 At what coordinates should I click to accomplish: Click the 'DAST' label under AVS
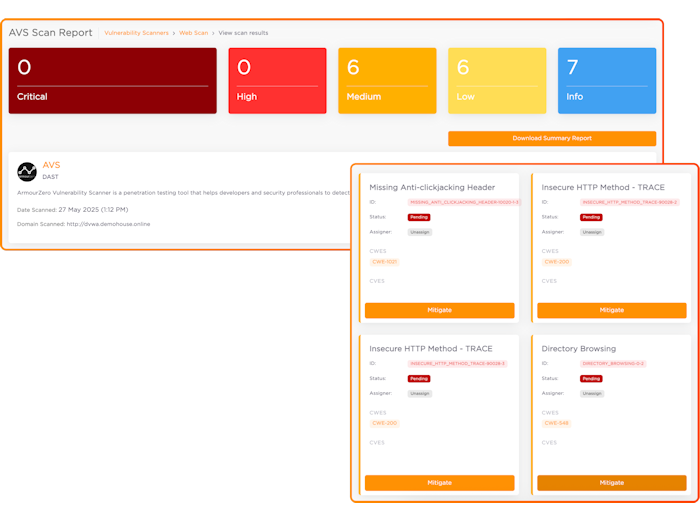coord(50,177)
